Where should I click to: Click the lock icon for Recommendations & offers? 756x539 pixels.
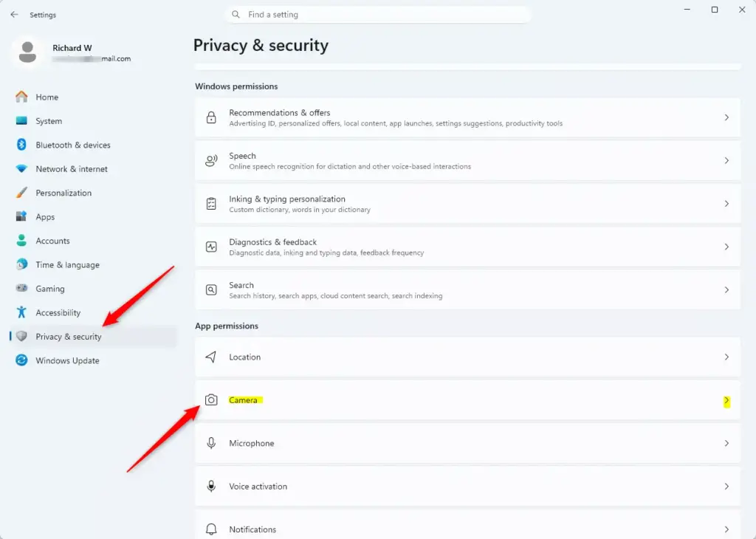(211, 117)
